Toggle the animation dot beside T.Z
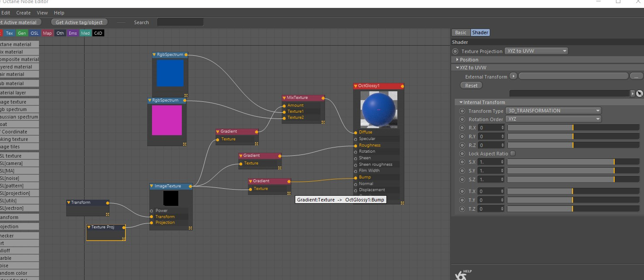Image resolution: width=644 pixels, height=280 pixels. [x=462, y=209]
